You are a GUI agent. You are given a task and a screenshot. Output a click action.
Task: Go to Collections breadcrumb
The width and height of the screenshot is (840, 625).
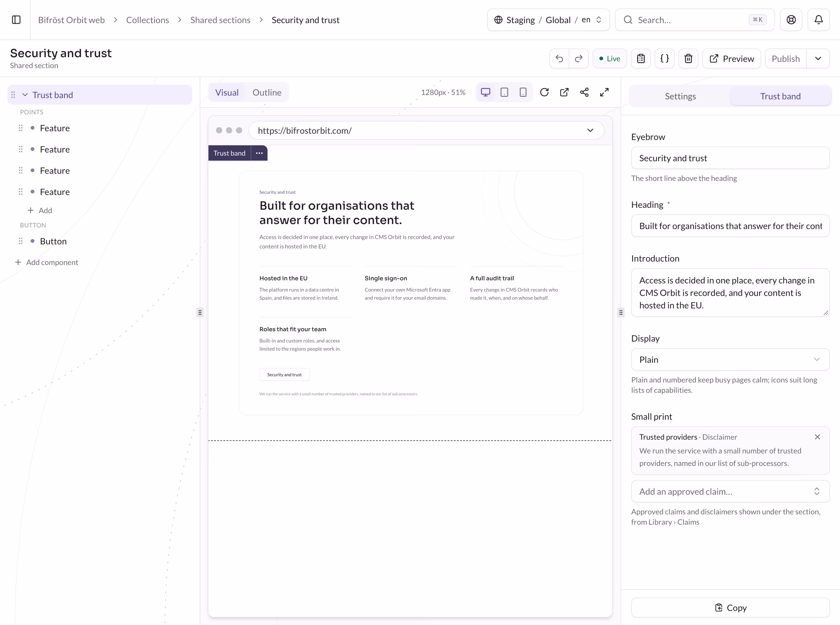tap(147, 20)
